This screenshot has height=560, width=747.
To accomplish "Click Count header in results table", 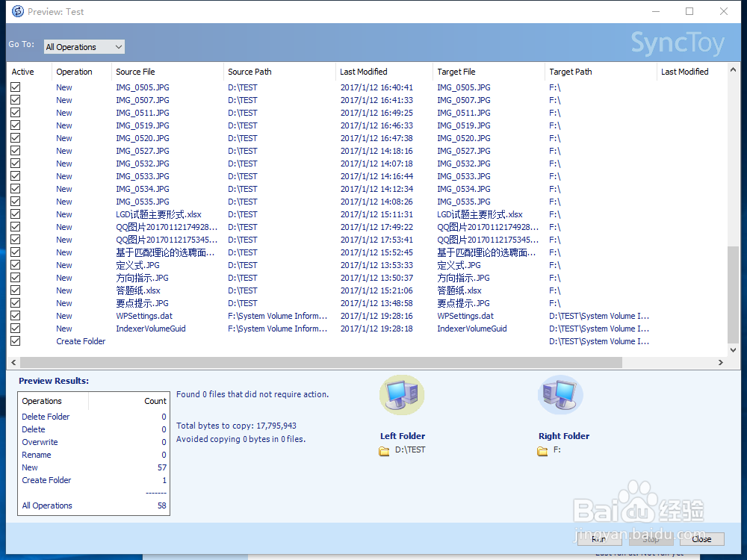I will pyautogui.click(x=128, y=401).
